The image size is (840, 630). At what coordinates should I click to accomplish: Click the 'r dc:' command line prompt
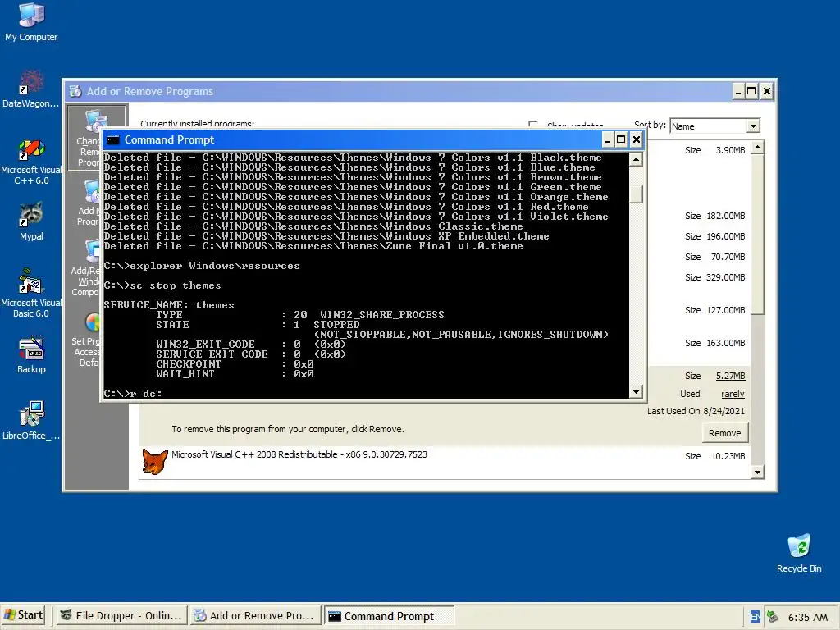(x=133, y=393)
